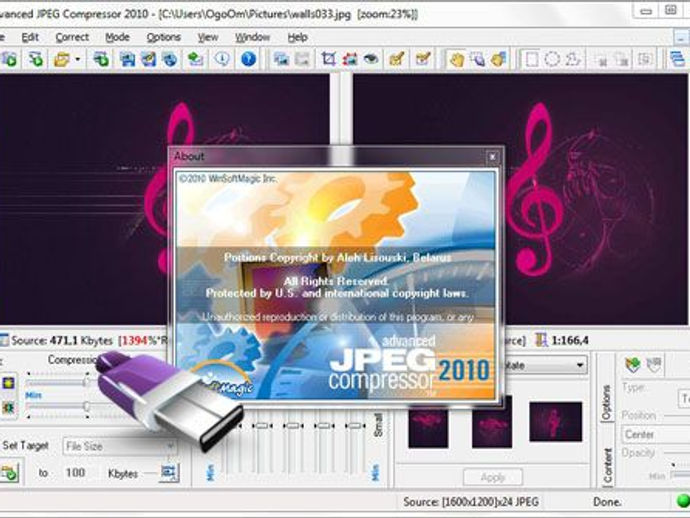This screenshot has width=690, height=518.
Task: Select the Hand pan tool
Action: tap(456, 59)
